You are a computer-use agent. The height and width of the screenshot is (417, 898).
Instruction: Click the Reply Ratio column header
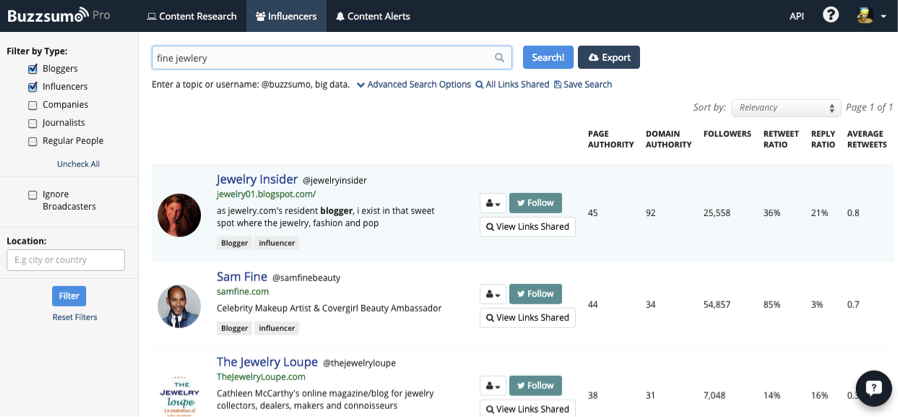coord(823,139)
